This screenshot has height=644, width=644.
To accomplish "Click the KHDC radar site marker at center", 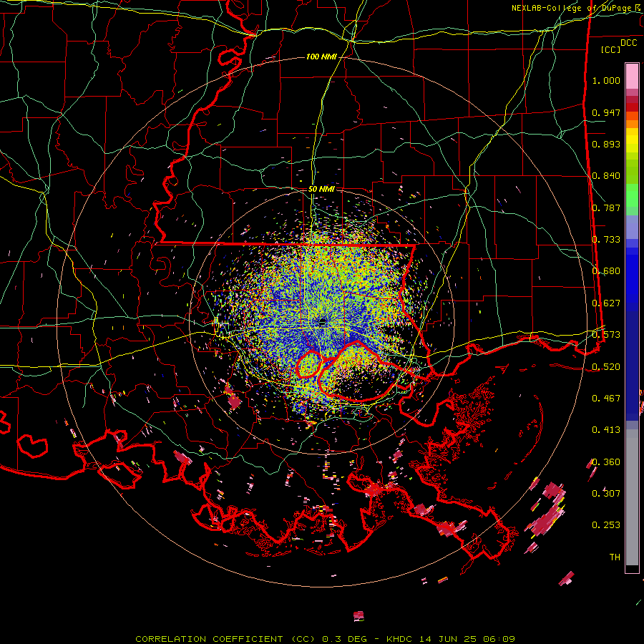I will (323, 321).
